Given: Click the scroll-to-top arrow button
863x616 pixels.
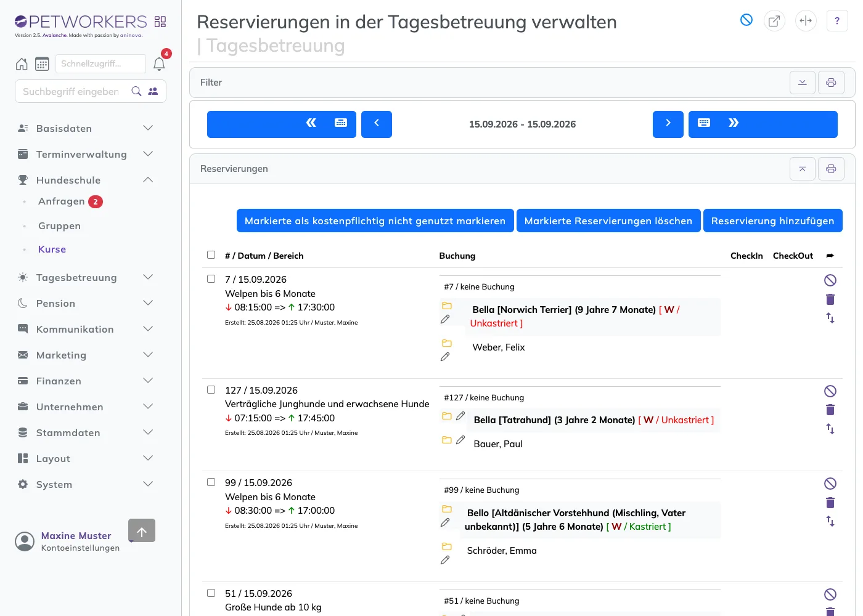Looking at the screenshot, I should (142, 530).
